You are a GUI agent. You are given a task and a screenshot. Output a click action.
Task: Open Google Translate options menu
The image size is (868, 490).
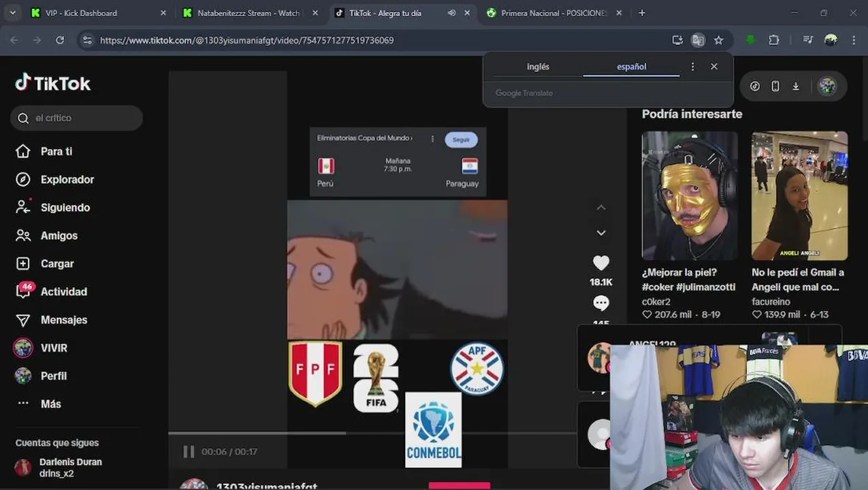click(692, 67)
